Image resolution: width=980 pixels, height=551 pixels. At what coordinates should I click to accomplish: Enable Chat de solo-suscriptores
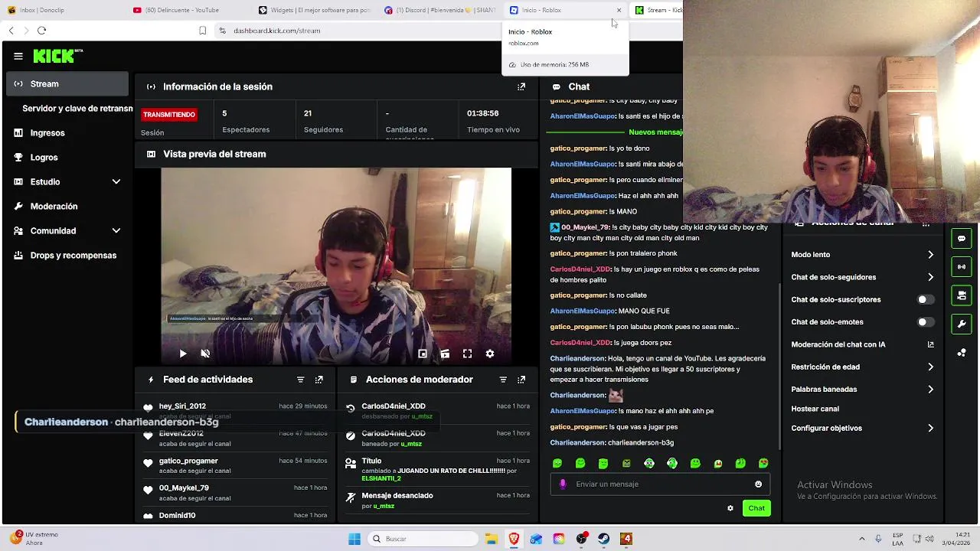(925, 299)
